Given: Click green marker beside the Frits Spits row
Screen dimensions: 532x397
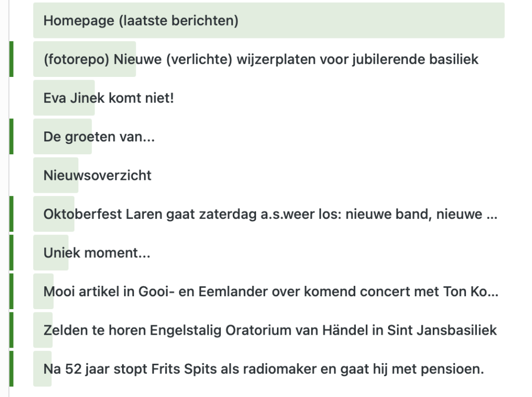Looking at the screenshot, I should tap(11, 369).
